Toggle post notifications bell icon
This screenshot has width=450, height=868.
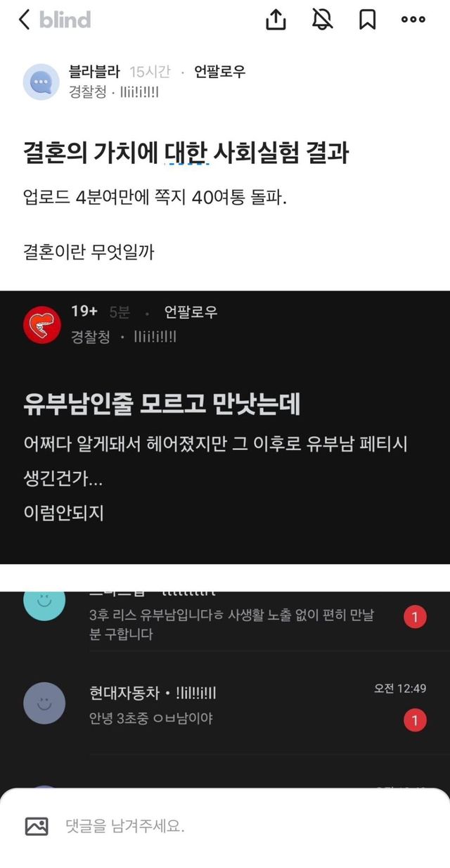click(x=322, y=20)
